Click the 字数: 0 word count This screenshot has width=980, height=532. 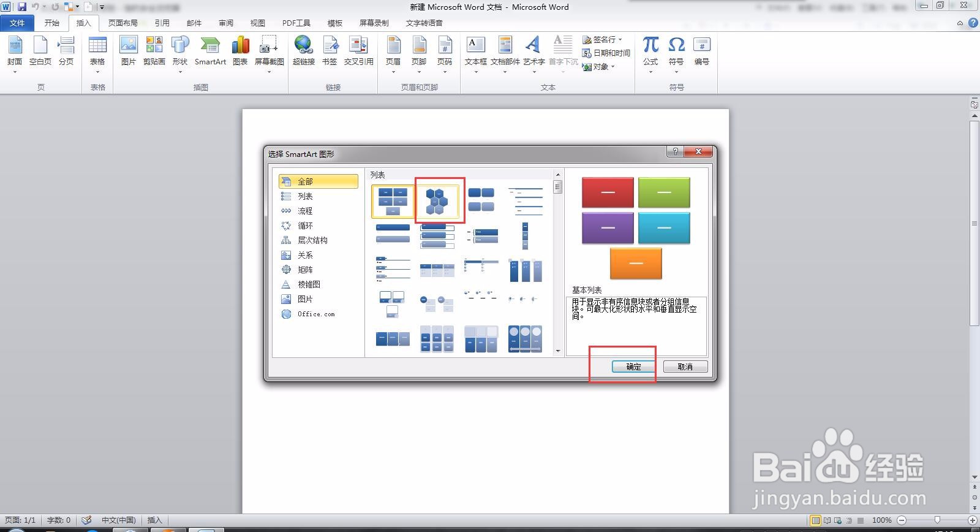click(59, 520)
